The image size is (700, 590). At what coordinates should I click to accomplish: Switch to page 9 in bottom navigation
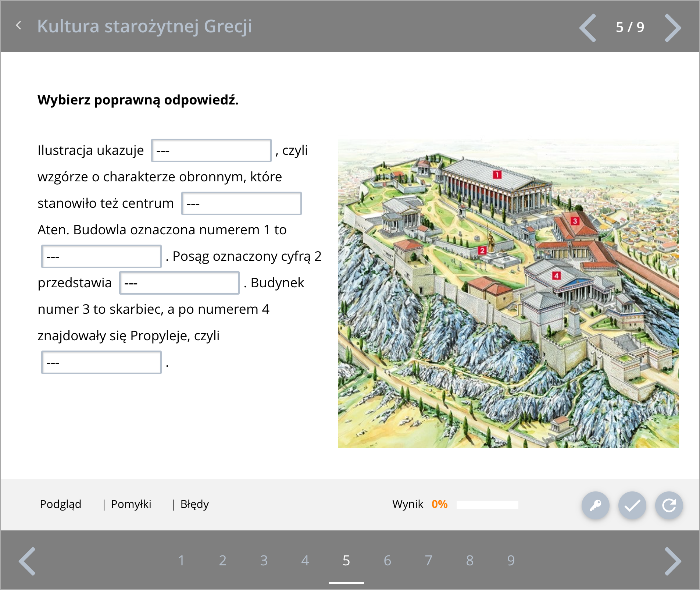click(x=511, y=561)
